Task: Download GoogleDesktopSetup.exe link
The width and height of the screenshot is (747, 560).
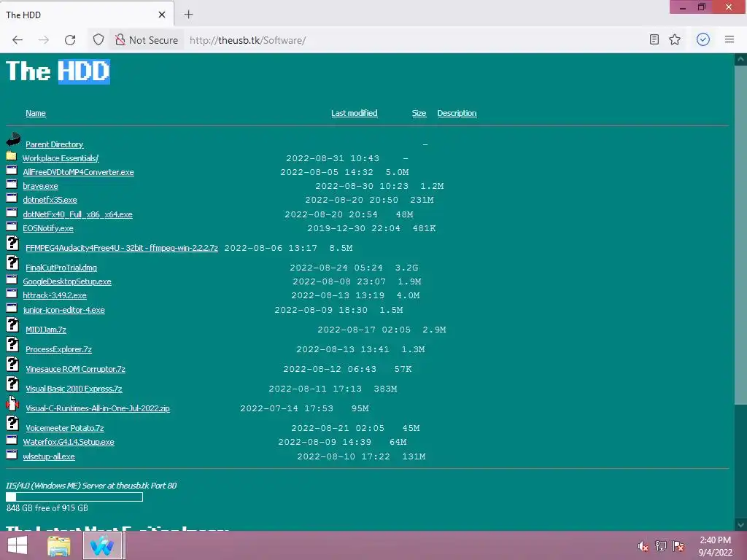Action: pyautogui.click(x=67, y=281)
